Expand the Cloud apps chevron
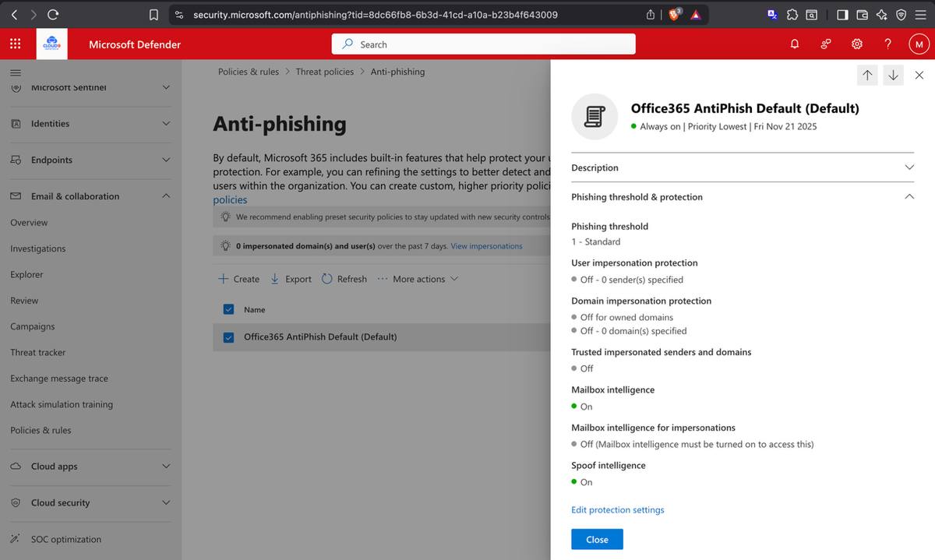935x560 pixels. pos(166,466)
